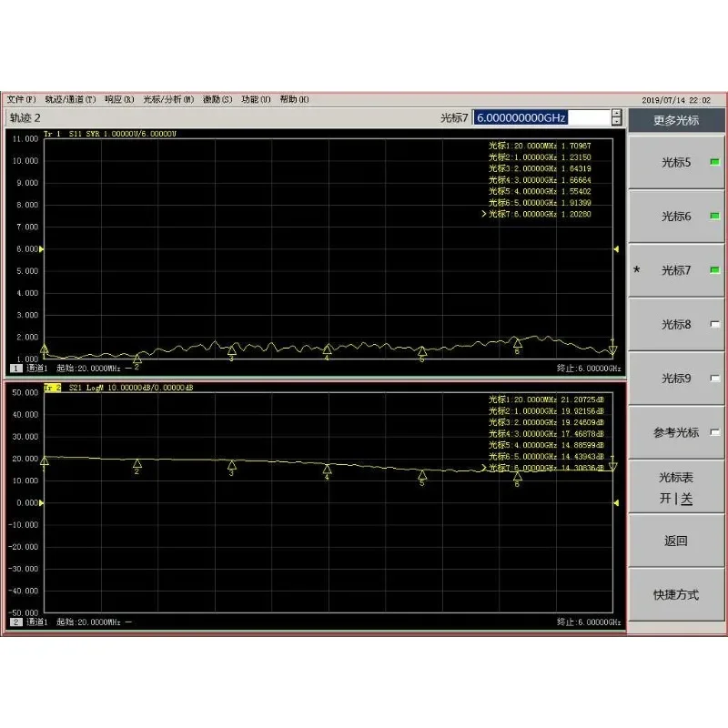Click the S11 readout 光标1: 20.0000MHz 1.70987
This screenshot has height=728, width=728.
(x=540, y=146)
